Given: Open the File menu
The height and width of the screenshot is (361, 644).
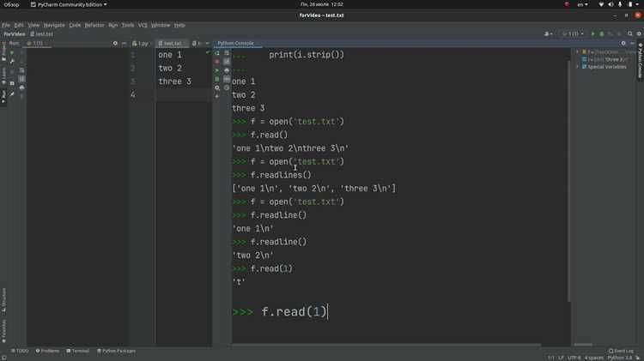Looking at the screenshot, I should tap(6, 25).
